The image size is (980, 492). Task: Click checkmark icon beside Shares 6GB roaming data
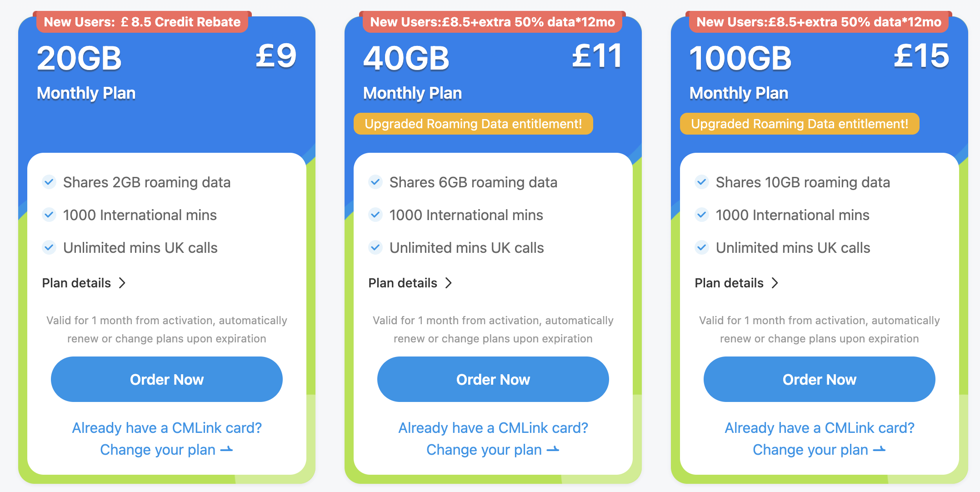(375, 182)
